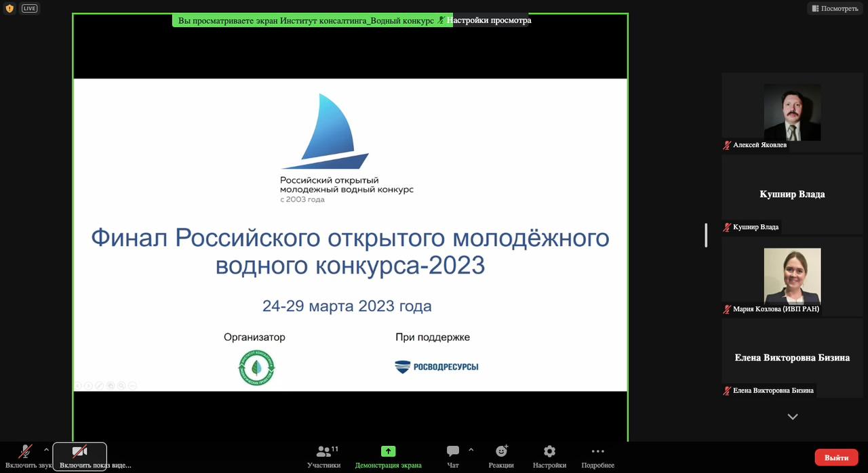Select Алексей Яковлев video thumbnail
Viewport: 868px width, 473px height.
pos(792,112)
